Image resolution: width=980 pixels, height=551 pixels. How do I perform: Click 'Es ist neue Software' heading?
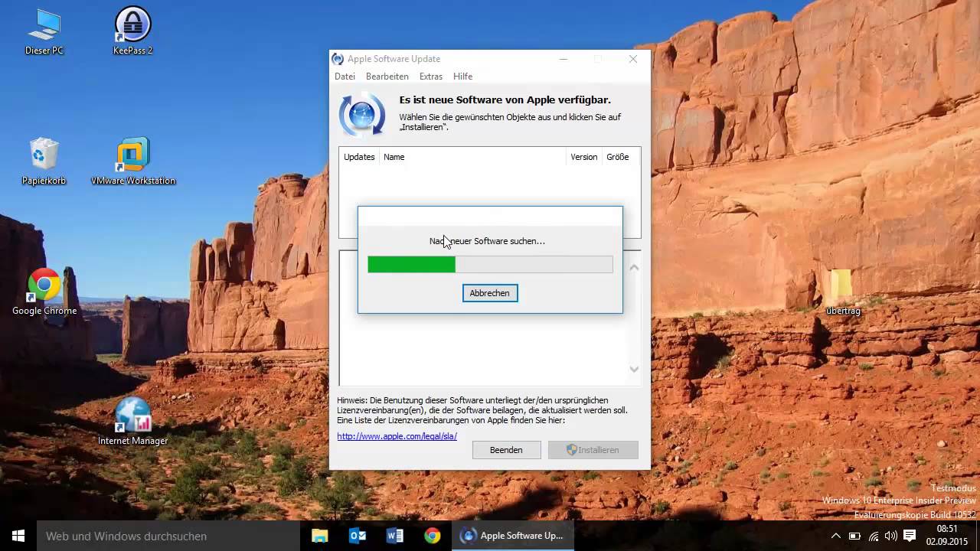pos(505,99)
